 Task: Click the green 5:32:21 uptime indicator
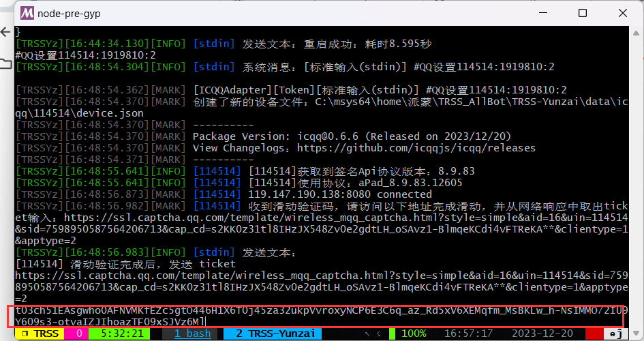[x=121, y=333]
